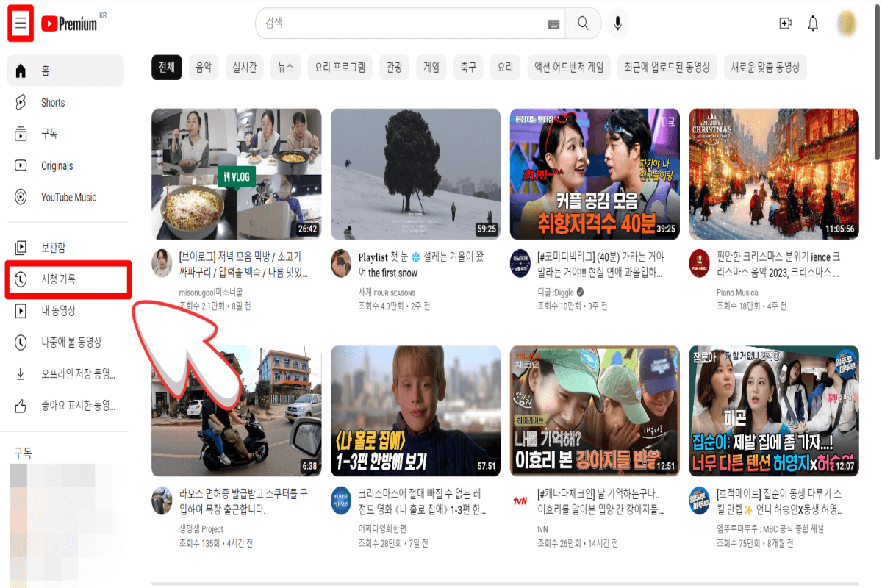The width and height of the screenshot is (882, 588).
Task: Switch to the 전체 tab
Action: coord(166,67)
